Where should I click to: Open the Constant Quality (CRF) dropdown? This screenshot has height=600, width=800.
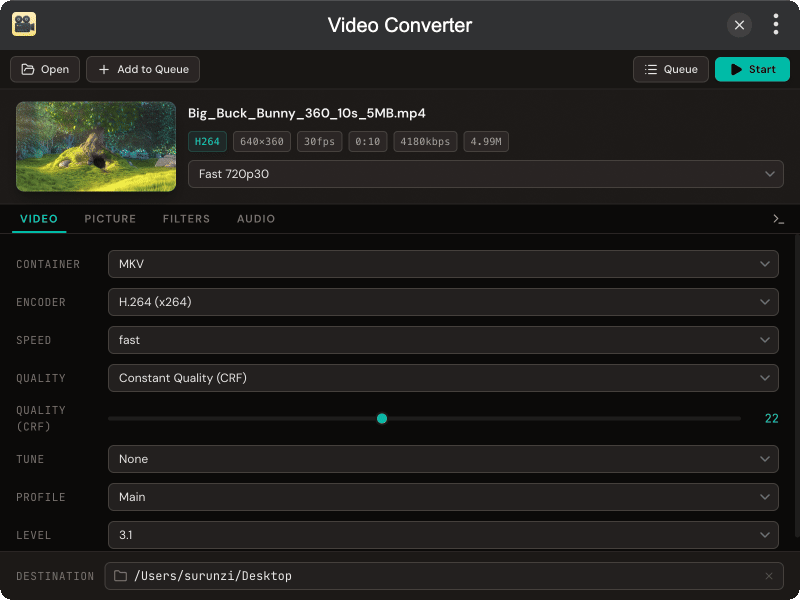[x=443, y=378]
